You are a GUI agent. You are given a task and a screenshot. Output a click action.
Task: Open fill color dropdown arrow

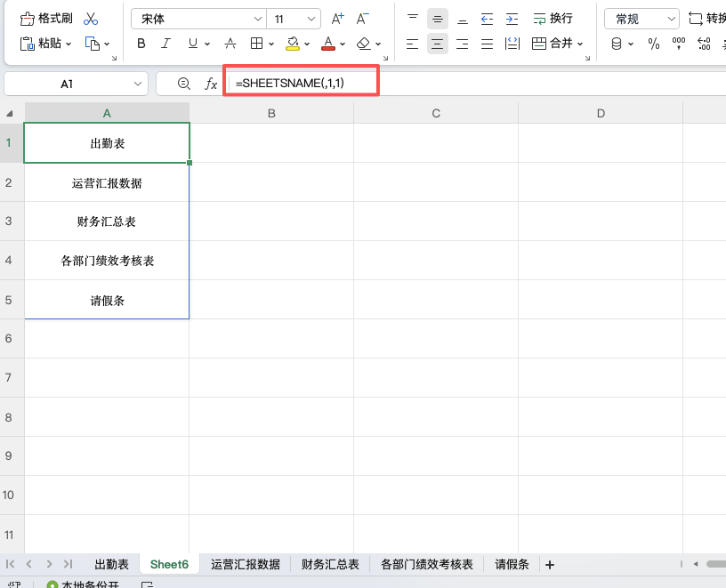click(307, 44)
